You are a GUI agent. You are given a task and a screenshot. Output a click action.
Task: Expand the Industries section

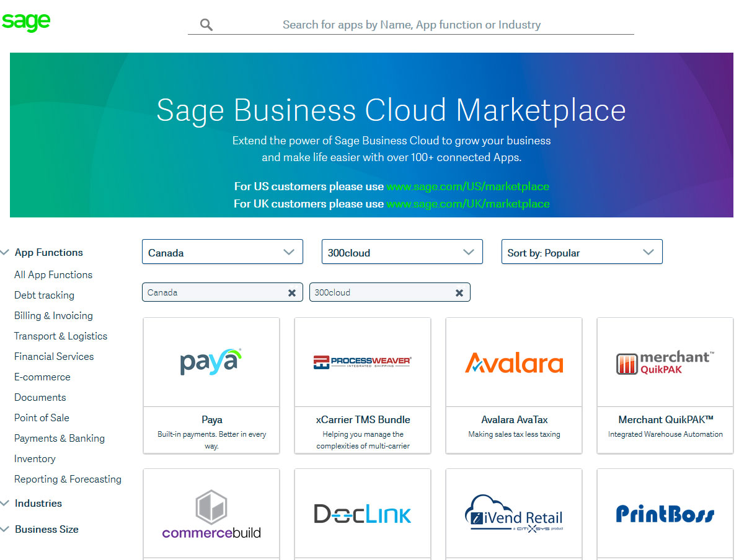[x=38, y=503]
